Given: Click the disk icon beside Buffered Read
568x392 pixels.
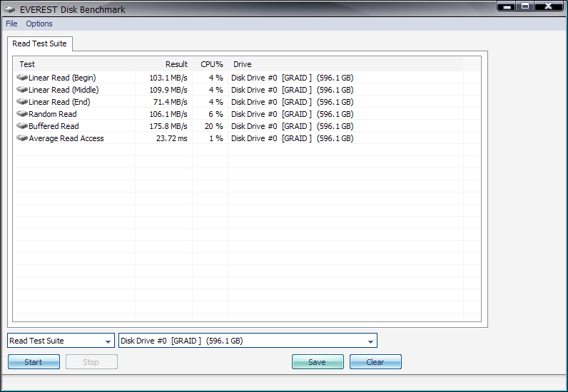Looking at the screenshot, I should tap(22, 126).
